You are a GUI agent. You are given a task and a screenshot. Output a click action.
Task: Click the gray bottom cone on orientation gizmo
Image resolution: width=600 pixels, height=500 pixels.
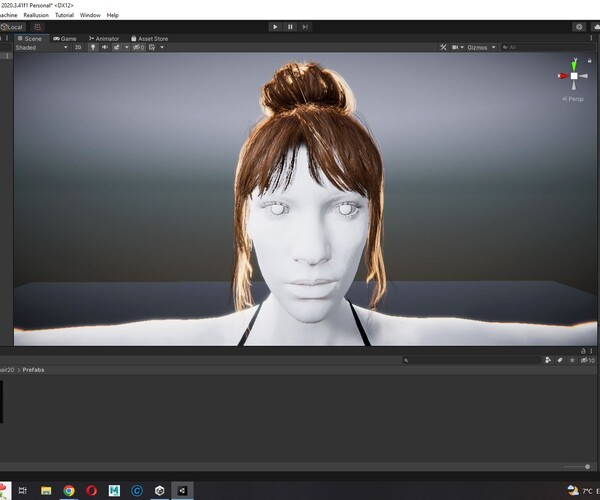click(x=574, y=86)
